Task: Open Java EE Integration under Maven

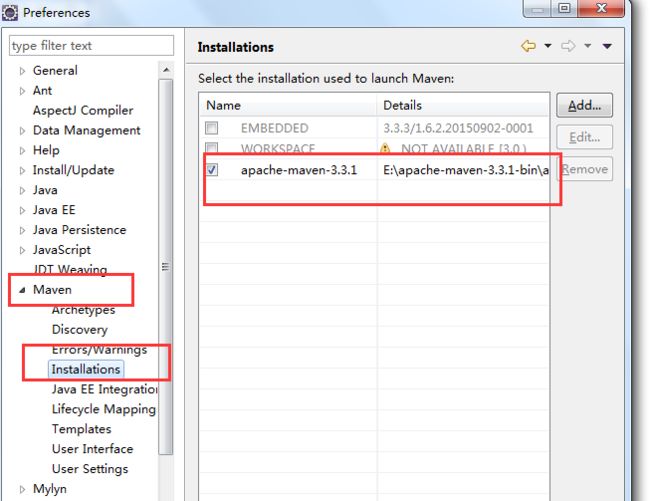Action: click(x=104, y=389)
